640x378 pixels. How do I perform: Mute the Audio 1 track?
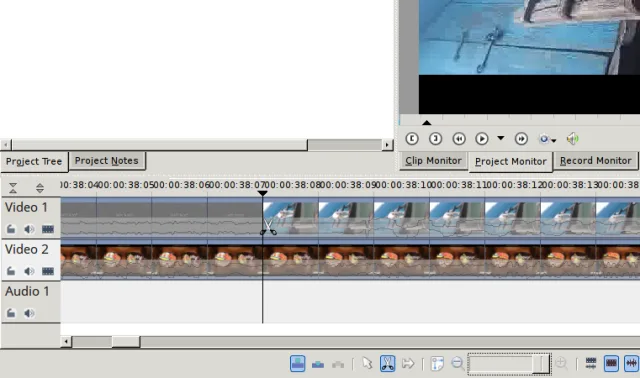29,313
